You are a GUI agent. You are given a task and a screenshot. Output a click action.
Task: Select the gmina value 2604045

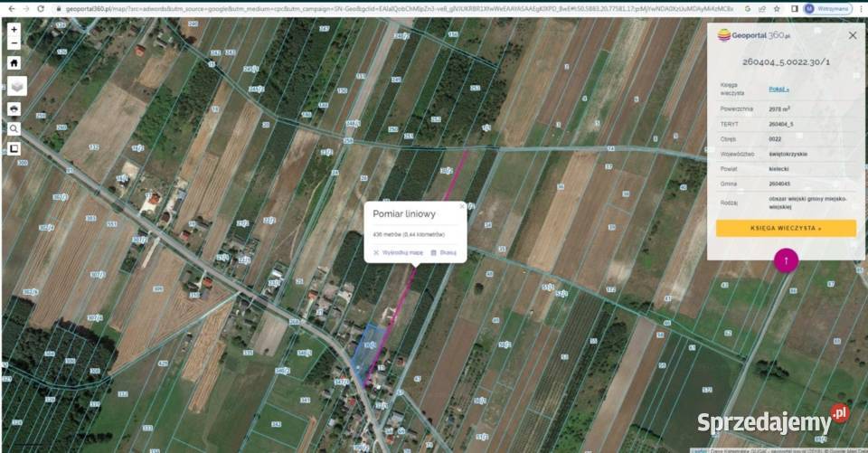pyautogui.click(x=779, y=184)
